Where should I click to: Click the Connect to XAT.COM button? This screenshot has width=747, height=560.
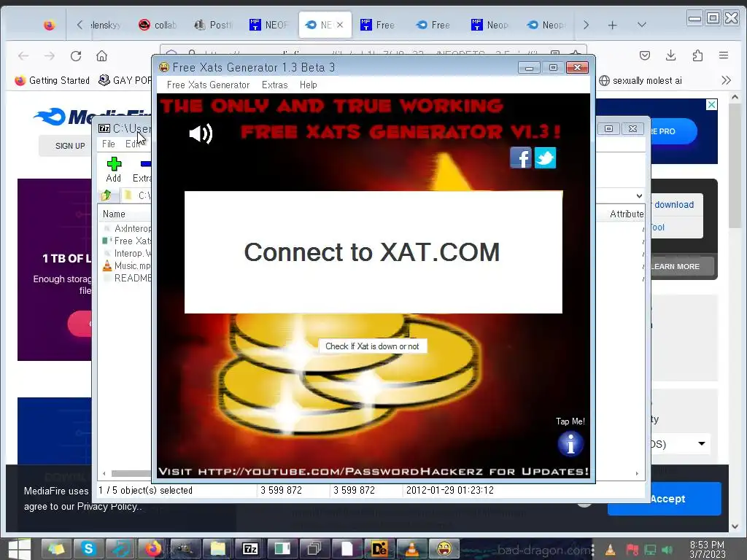point(373,252)
